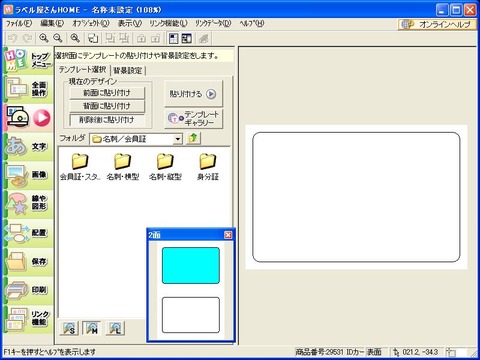Click the unlock object toolbar icon
The height and width of the screenshot is (360, 480).
[156, 38]
